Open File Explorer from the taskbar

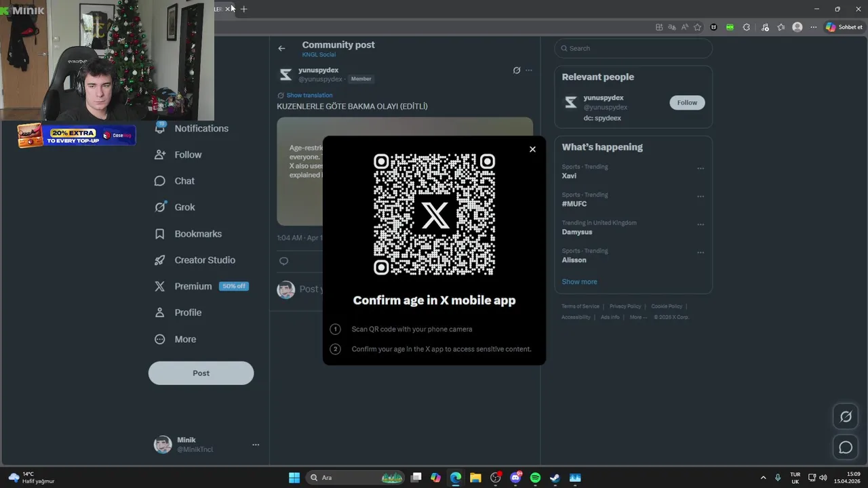475,478
